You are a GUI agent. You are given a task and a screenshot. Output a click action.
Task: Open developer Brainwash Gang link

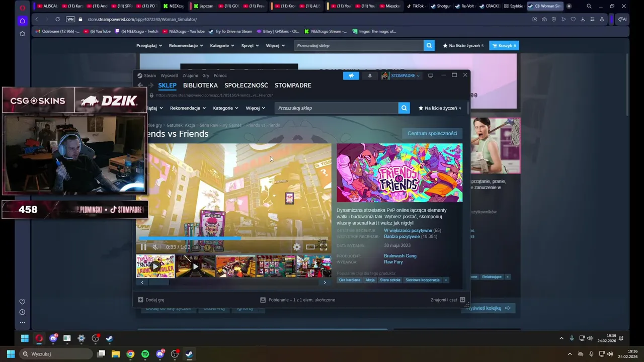tap(400, 256)
